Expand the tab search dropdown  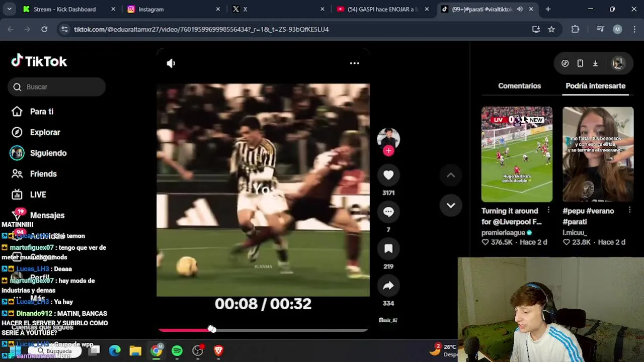(9, 9)
